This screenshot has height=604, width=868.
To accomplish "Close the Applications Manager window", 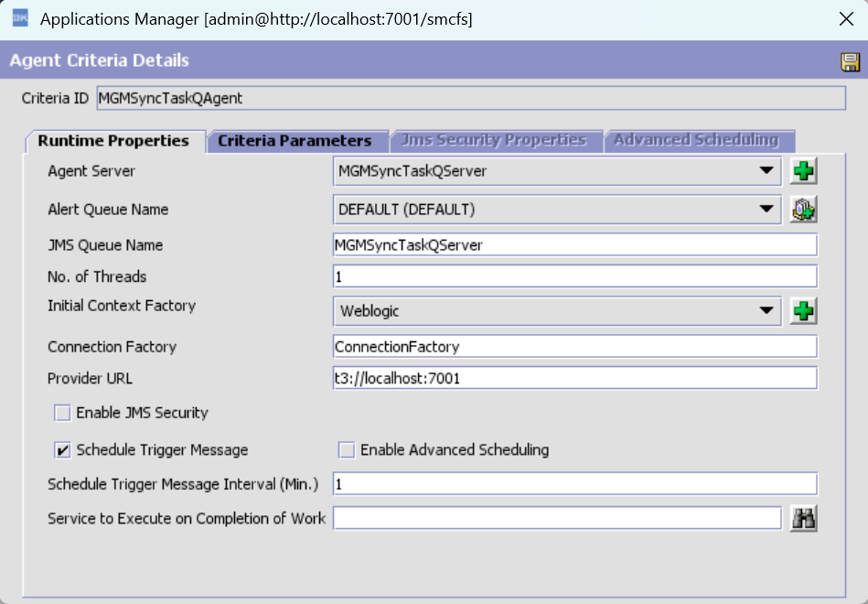I will [846, 19].
